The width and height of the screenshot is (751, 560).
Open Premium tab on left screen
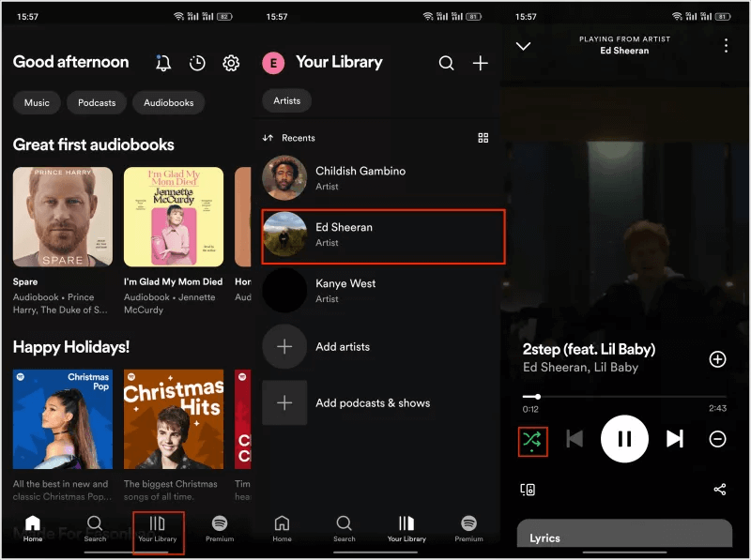(x=220, y=528)
